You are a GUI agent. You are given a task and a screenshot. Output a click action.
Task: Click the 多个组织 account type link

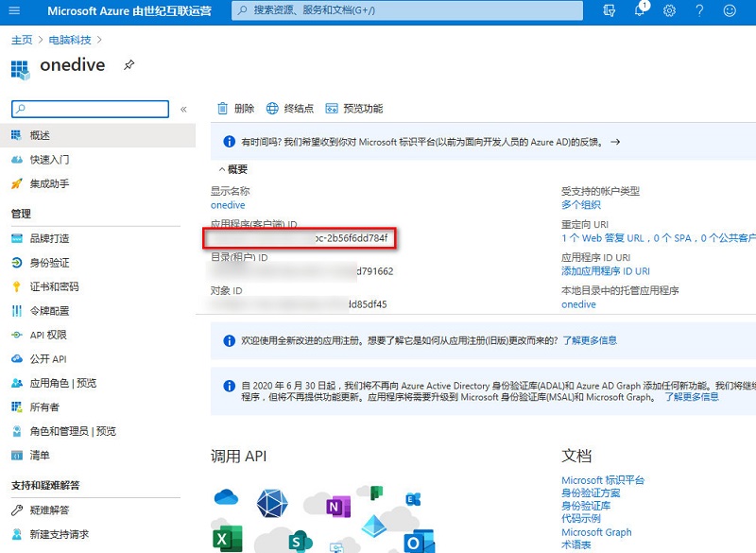pos(581,205)
